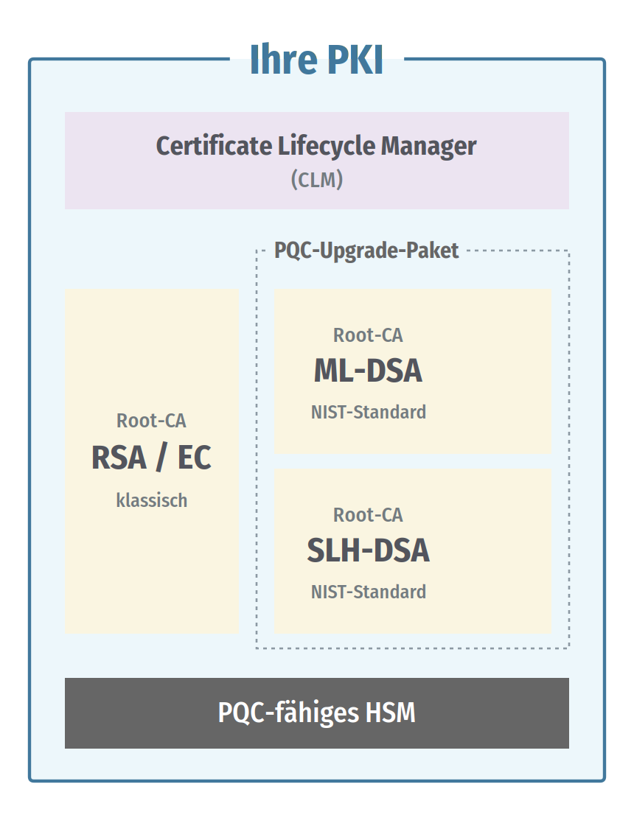Click the '(CLM)' abbreviation text
The width and height of the screenshot is (634, 840).
(317, 180)
